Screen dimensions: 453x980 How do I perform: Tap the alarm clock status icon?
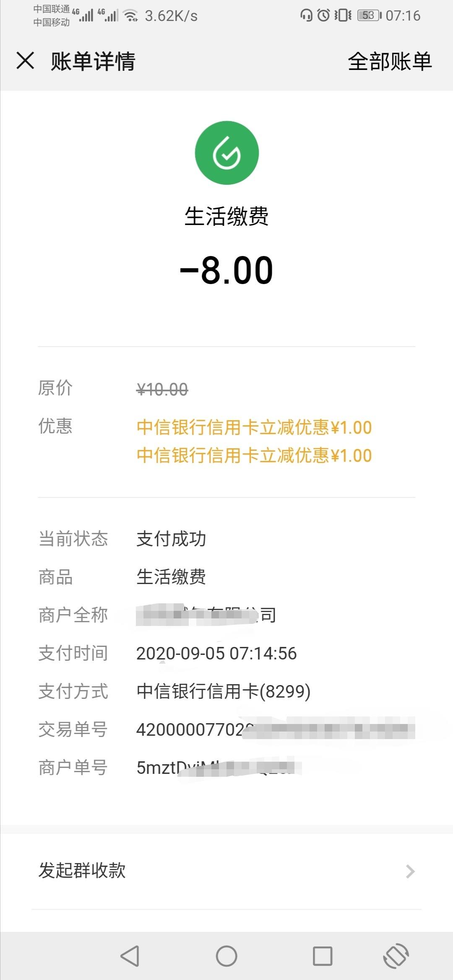tap(323, 16)
